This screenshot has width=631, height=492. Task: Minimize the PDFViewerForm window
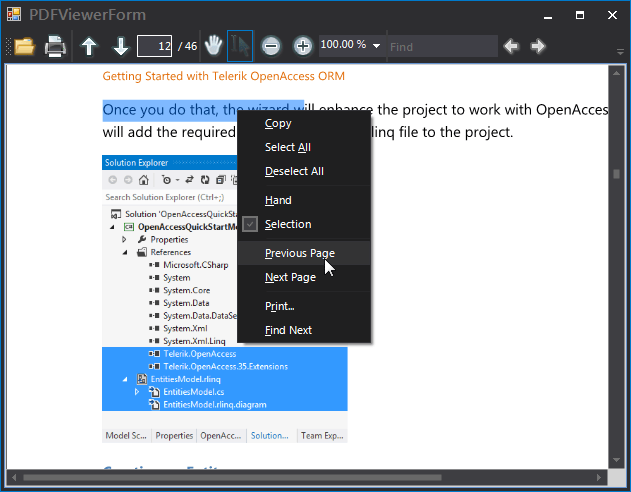coord(547,16)
